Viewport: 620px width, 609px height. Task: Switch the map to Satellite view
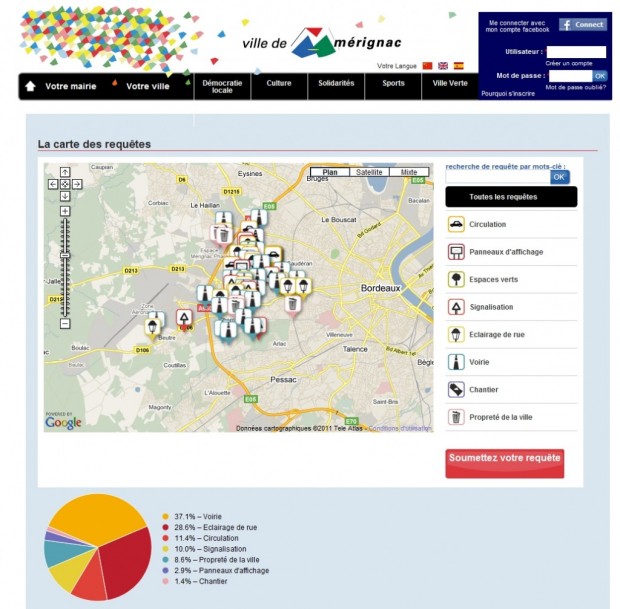[369, 172]
